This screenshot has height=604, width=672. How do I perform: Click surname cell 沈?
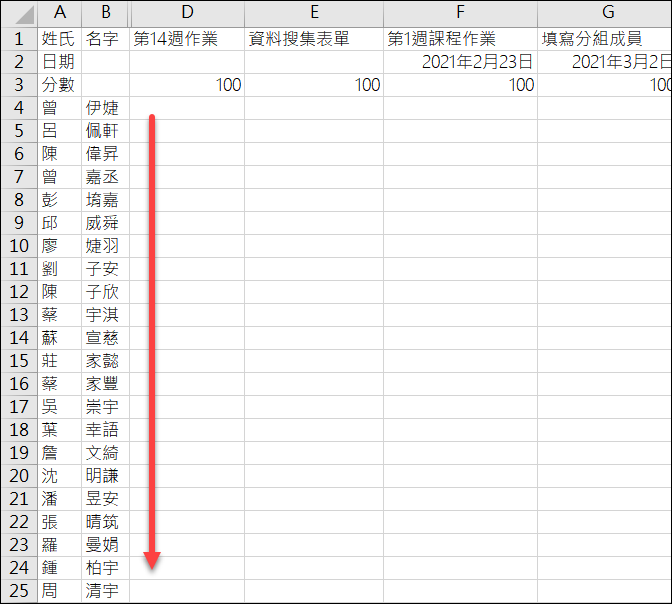(x=60, y=476)
